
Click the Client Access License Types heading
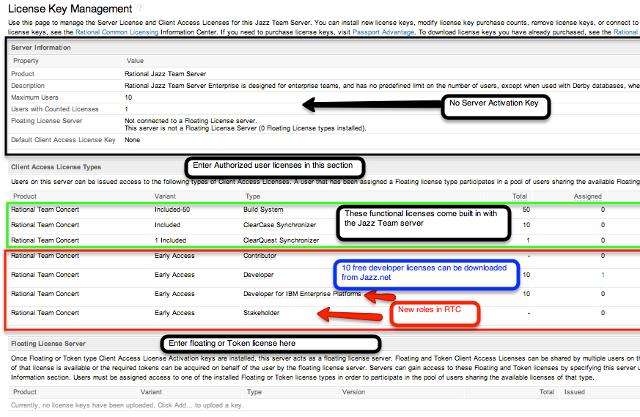click(x=56, y=167)
